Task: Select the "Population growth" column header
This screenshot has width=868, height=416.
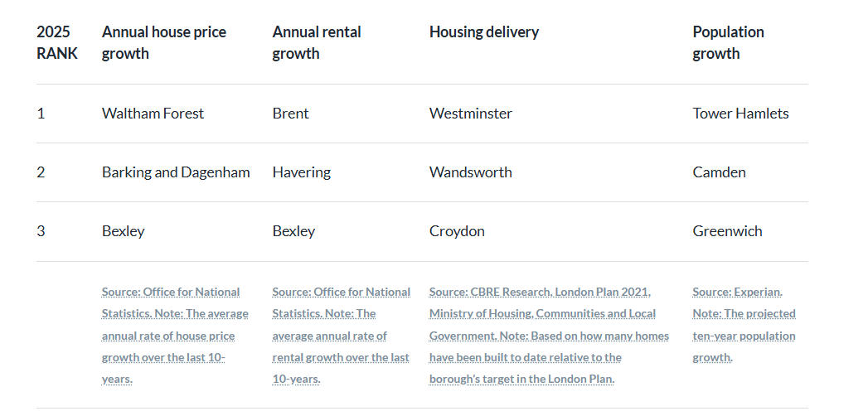Action: (x=728, y=42)
